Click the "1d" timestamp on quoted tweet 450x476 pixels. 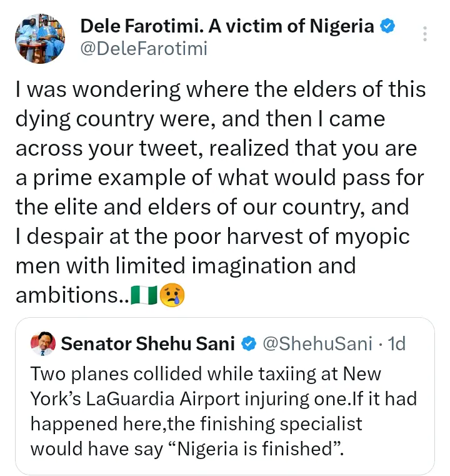(x=396, y=343)
